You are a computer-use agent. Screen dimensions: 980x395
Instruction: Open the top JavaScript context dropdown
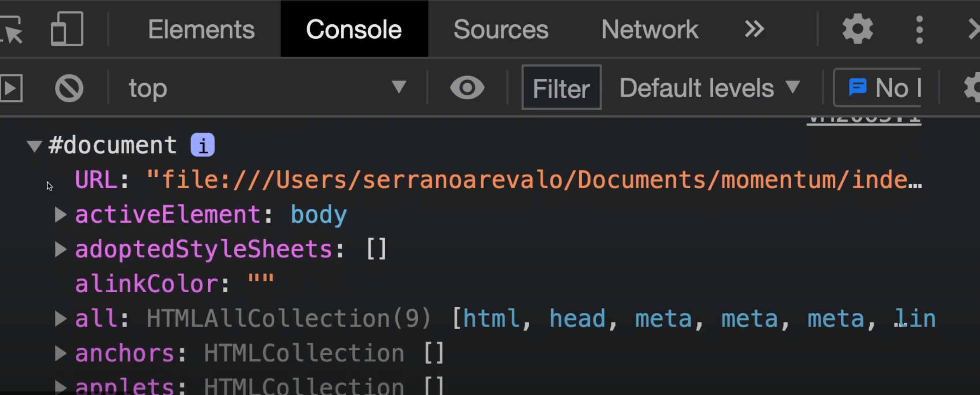[x=267, y=88]
